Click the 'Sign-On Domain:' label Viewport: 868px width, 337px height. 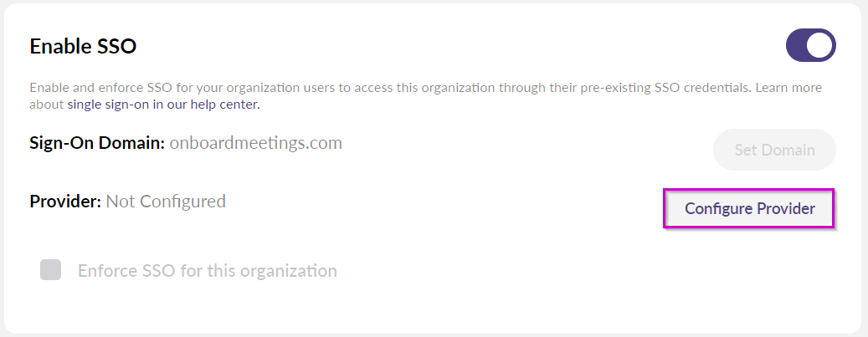pos(97,143)
